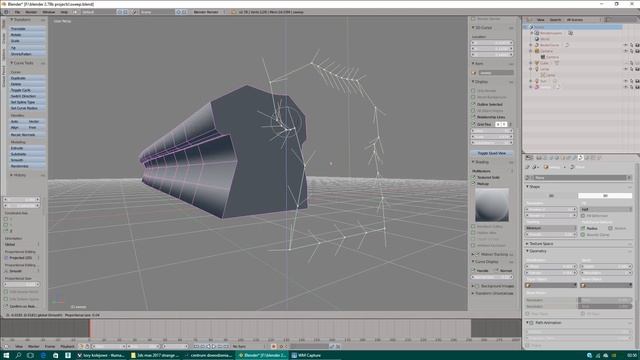Toggle the Outline Selected checkbox
The width and height of the screenshot is (640, 360).
[x=474, y=104]
